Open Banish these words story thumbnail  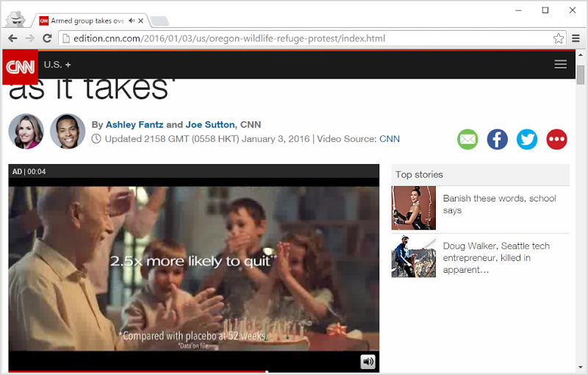pos(414,208)
